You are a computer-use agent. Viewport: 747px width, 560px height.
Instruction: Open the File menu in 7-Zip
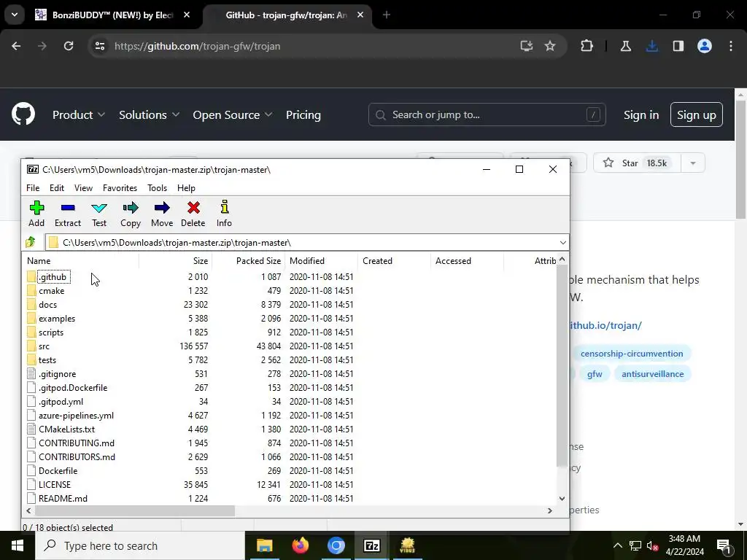[x=33, y=188]
